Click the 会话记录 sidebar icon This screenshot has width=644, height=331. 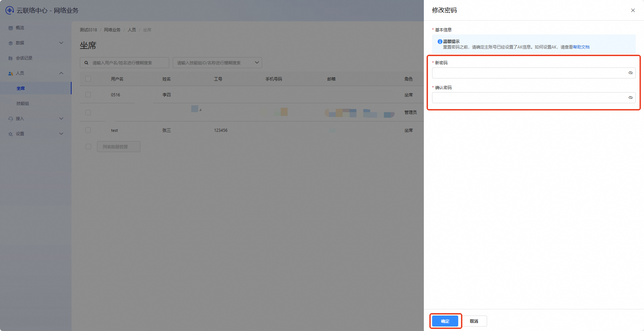11,58
